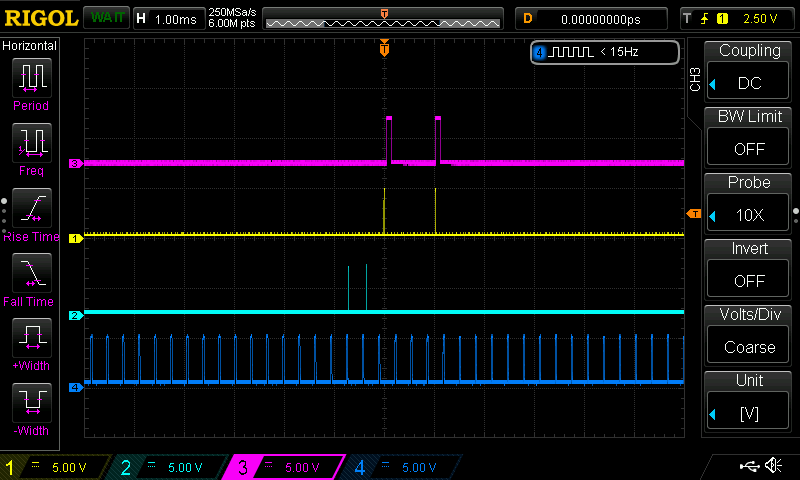
Task: Click the orange trigger position marker
Action: [384, 48]
